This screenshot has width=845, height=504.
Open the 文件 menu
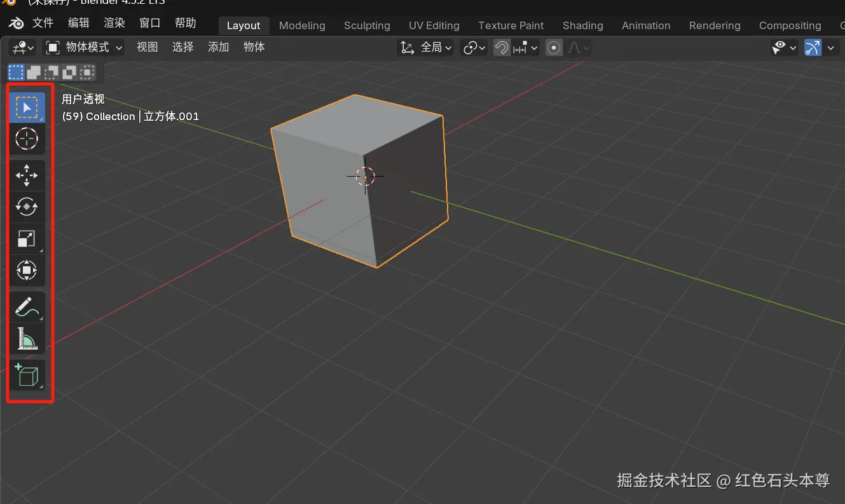tap(43, 24)
